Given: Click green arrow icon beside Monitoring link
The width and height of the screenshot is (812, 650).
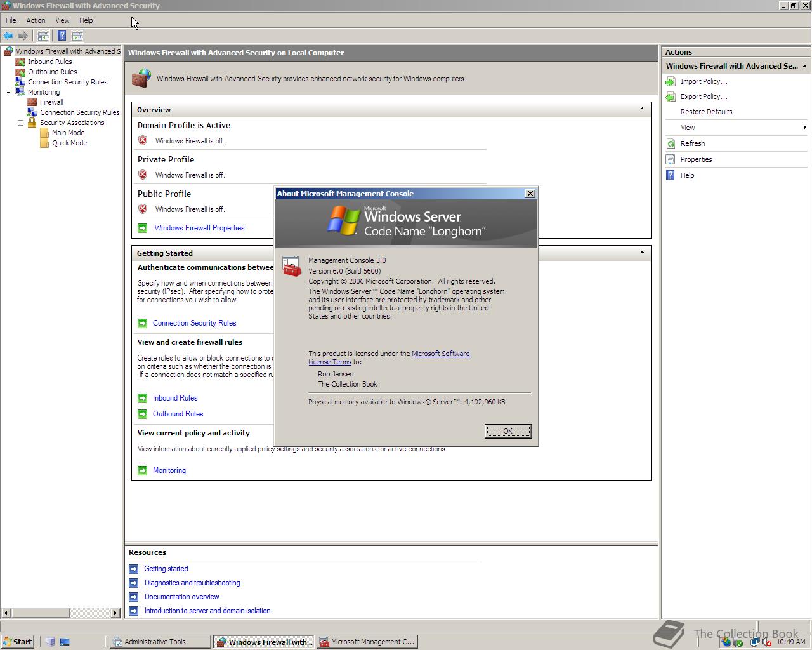Looking at the screenshot, I should point(143,470).
